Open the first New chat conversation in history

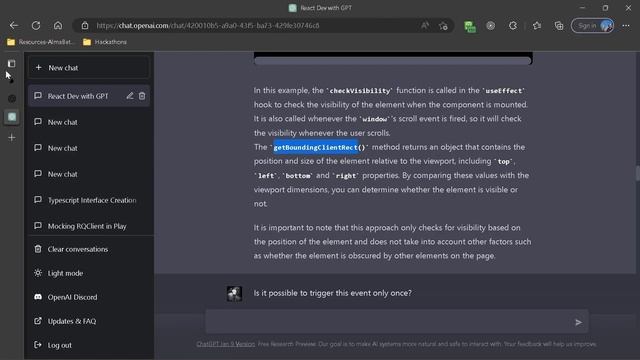click(x=89, y=122)
